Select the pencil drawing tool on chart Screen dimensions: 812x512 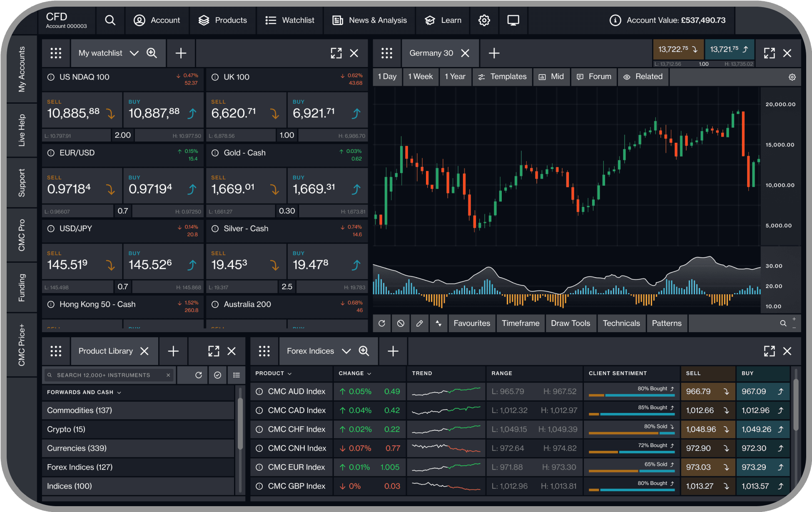(419, 323)
